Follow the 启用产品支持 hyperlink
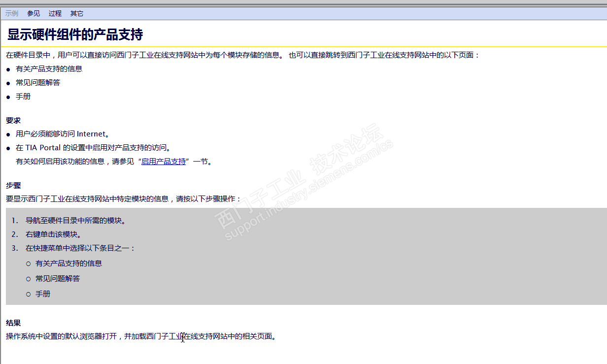This screenshot has width=607, height=364. (164, 162)
